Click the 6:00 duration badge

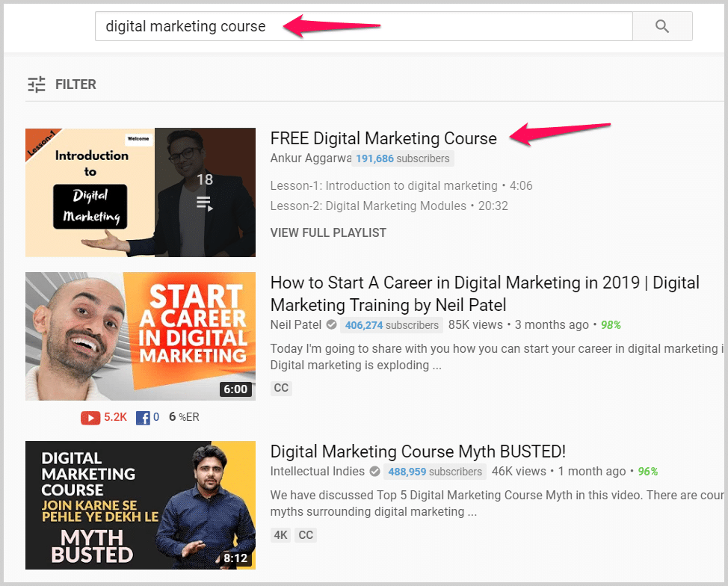tap(235, 389)
